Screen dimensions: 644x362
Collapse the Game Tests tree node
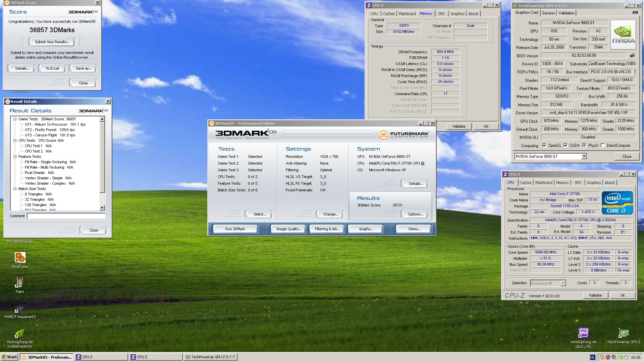[x=15, y=119]
